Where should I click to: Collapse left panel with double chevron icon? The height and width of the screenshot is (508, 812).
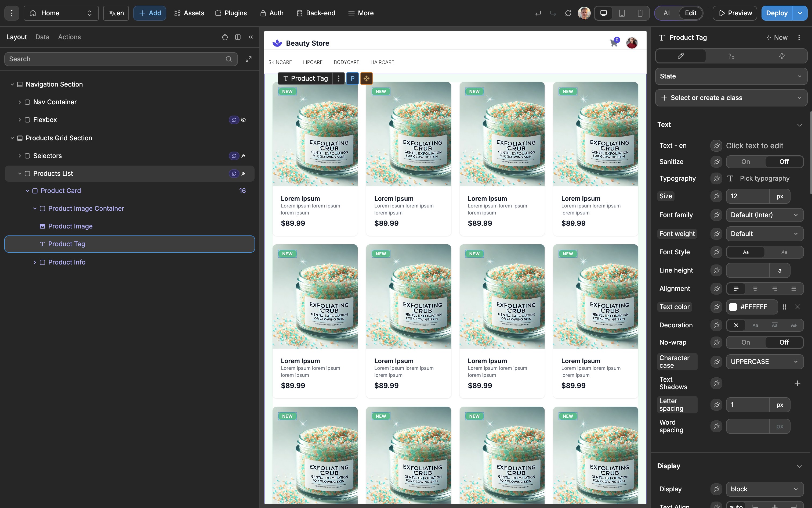coord(251,37)
